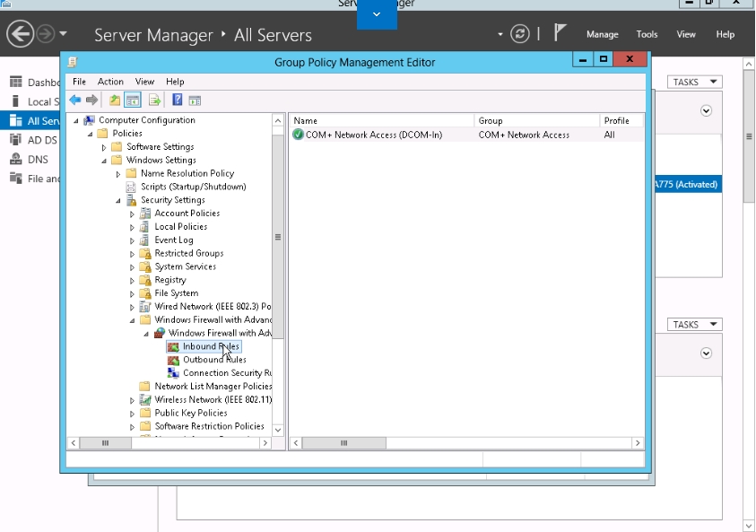
Task: Toggle the Show/Hide Action Pane icon
Action: (195, 100)
